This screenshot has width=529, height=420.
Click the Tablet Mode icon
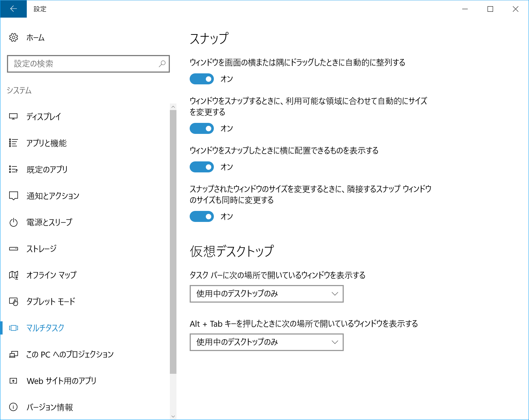pyautogui.click(x=14, y=302)
